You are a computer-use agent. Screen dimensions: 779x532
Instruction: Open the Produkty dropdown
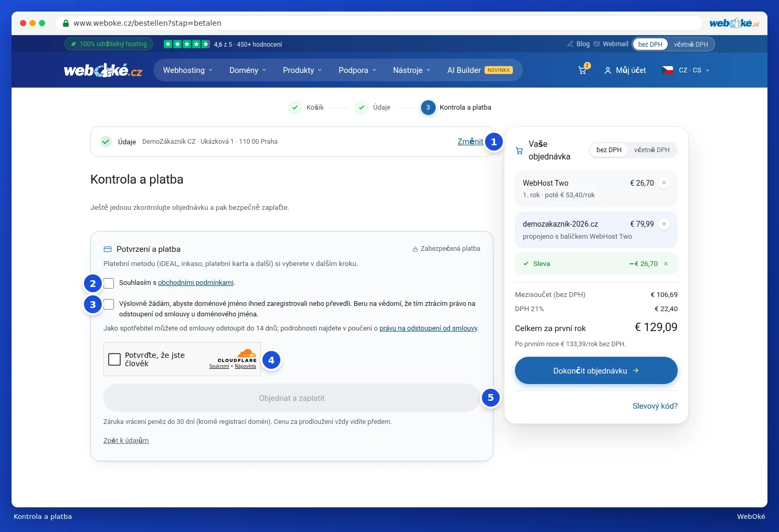302,70
